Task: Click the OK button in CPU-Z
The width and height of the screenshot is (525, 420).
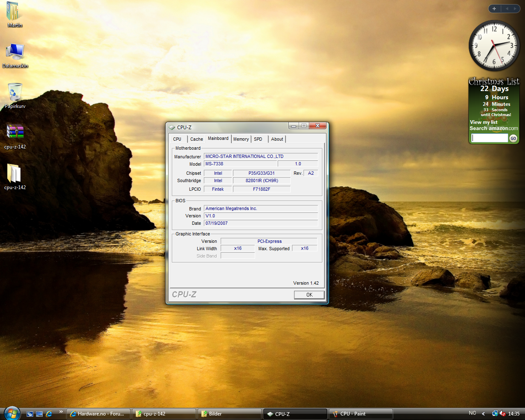Action: pos(309,295)
